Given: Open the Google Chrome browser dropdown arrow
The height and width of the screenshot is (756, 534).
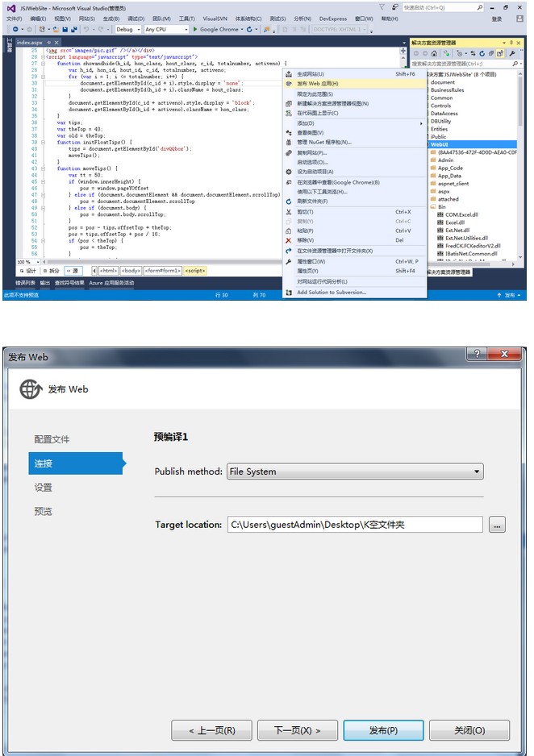Looking at the screenshot, I should (242, 29).
